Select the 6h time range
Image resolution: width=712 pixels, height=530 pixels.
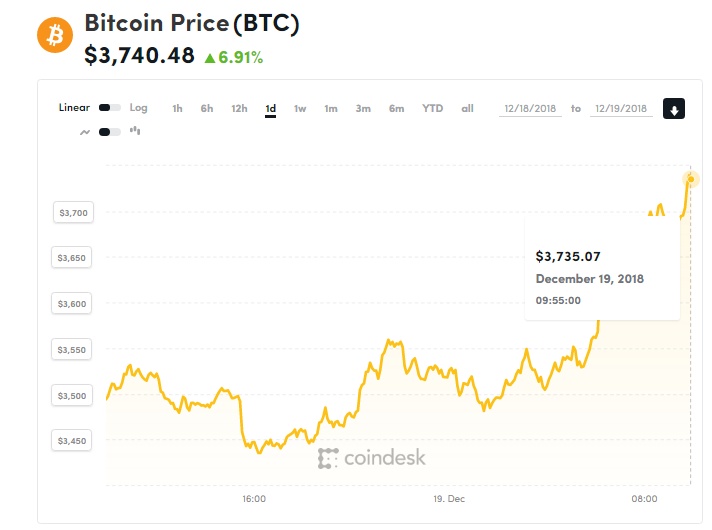pyautogui.click(x=207, y=109)
